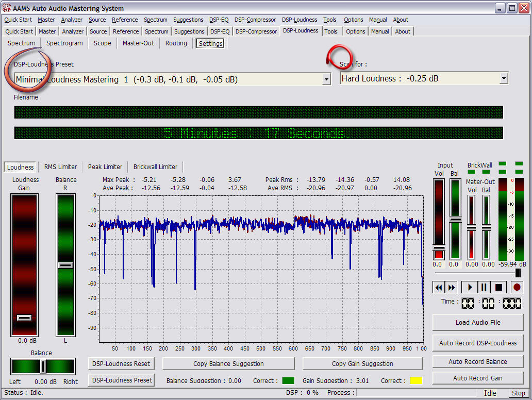
Task: Click the DSP-Loudness Reset button
Action: pos(121,364)
